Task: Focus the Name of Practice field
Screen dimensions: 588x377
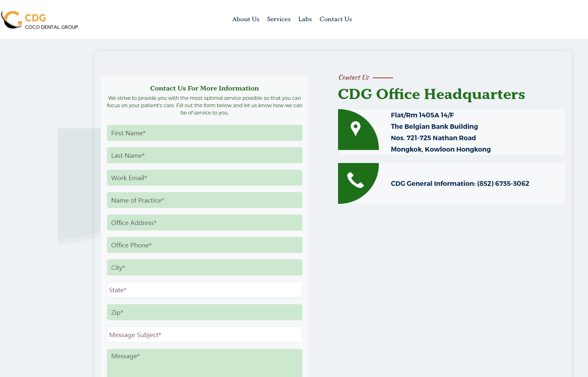Action: click(205, 200)
